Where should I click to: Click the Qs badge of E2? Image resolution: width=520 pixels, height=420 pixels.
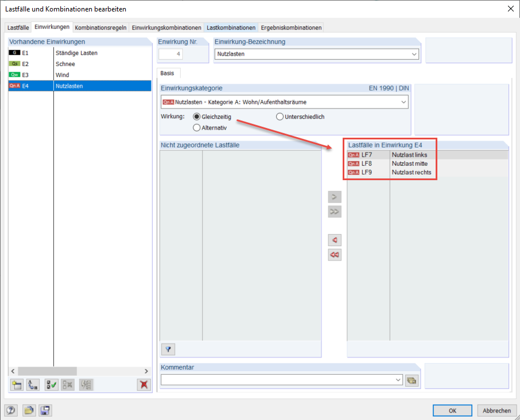[14, 64]
